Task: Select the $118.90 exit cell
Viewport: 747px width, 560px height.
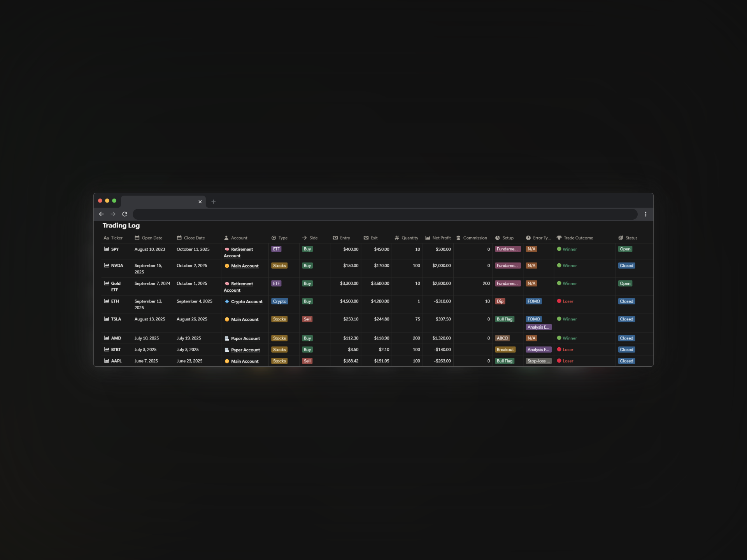Action: click(x=382, y=338)
